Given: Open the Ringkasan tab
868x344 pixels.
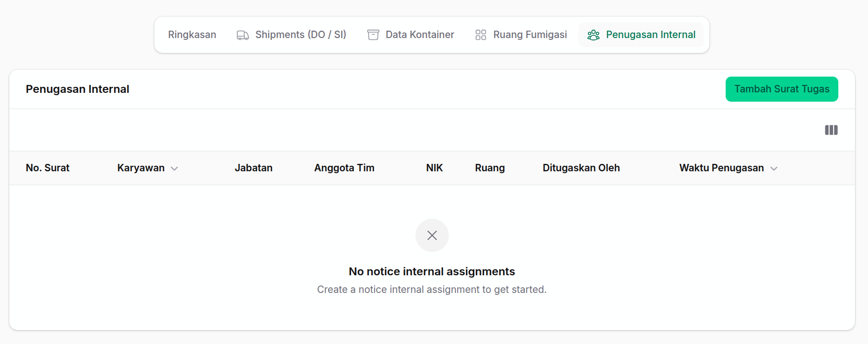Looking at the screenshot, I should click(x=192, y=35).
